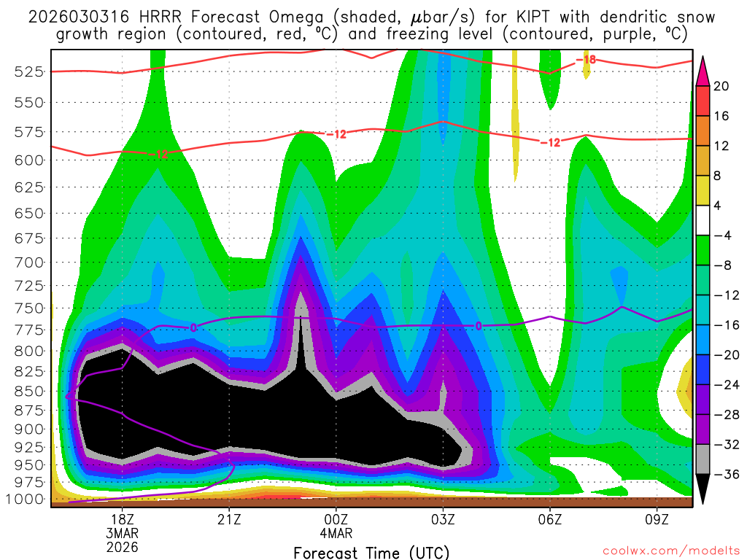
Task: Click the 525 pressure level label
Action: pyautogui.click(x=29, y=72)
